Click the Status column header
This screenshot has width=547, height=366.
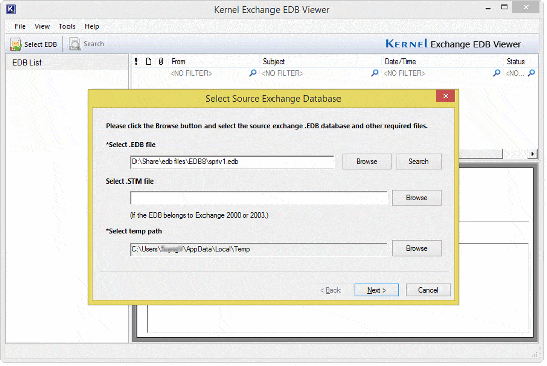click(x=516, y=61)
